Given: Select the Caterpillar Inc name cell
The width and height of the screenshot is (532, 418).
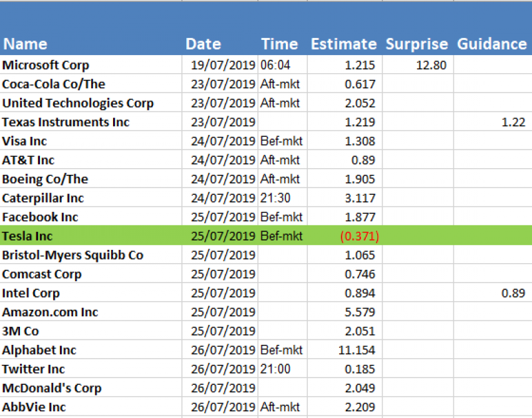Looking at the screenshot, I should click(90, 197).
